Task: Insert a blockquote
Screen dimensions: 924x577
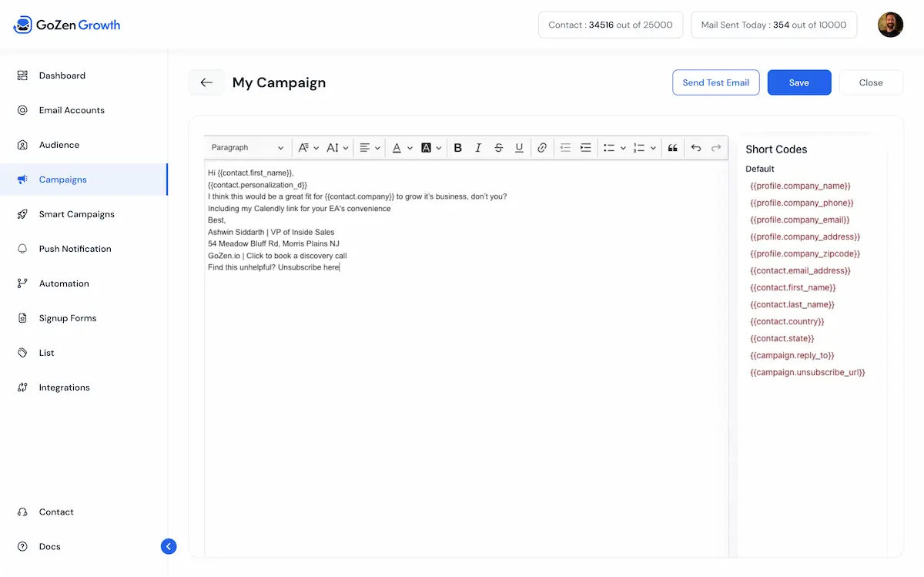Action: pos(673,147)
